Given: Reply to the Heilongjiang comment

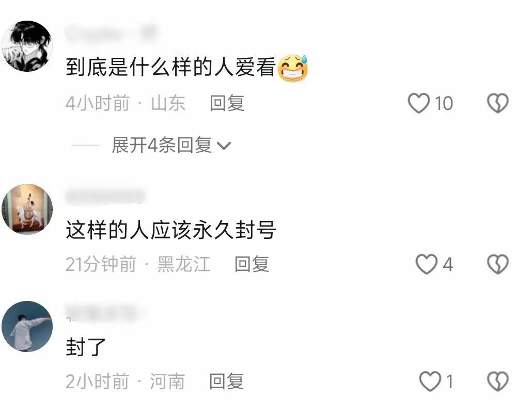Looking at the screenshot, I should click(x=252, y=264).
